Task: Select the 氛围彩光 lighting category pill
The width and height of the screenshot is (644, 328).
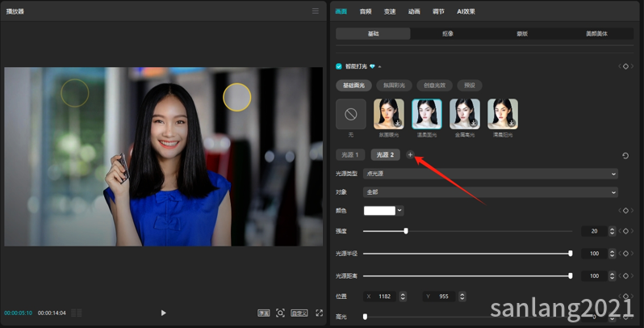Action: pos(395,85)
